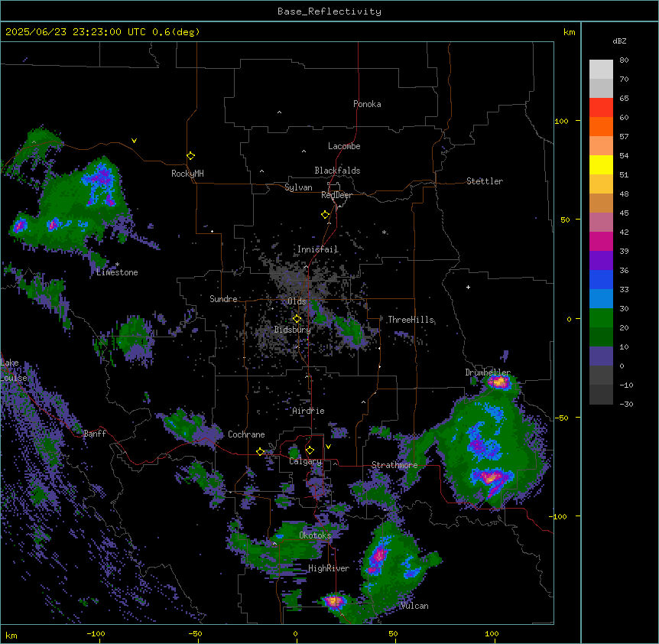
Task: Click the 0 tick on the horizontal axis
Action: point(295,633)
